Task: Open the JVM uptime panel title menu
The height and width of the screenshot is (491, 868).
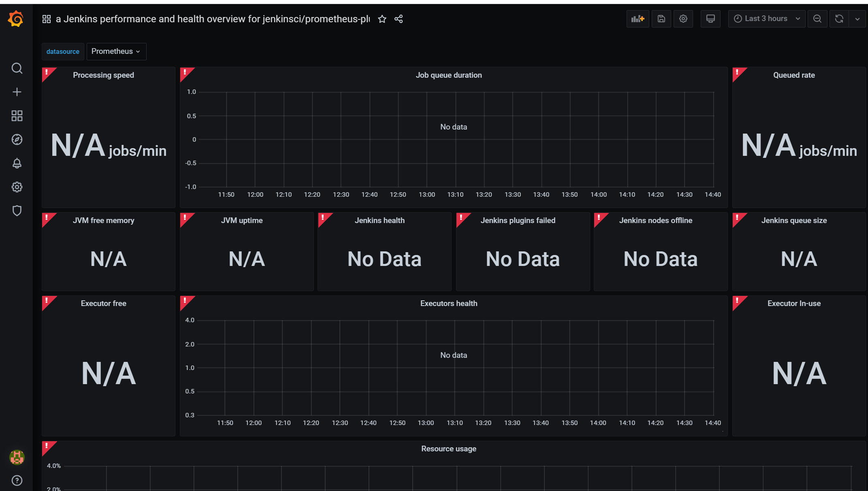Action: click(242, 220)
